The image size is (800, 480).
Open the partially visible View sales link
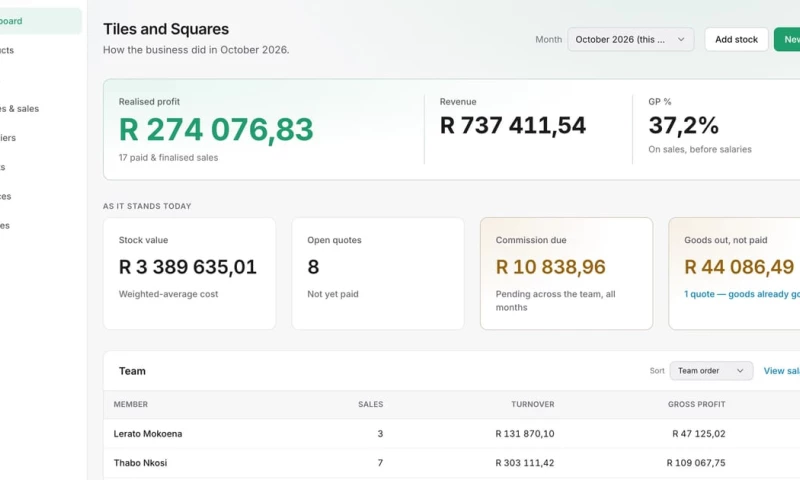pyautogui.click(x=782, y=371)
